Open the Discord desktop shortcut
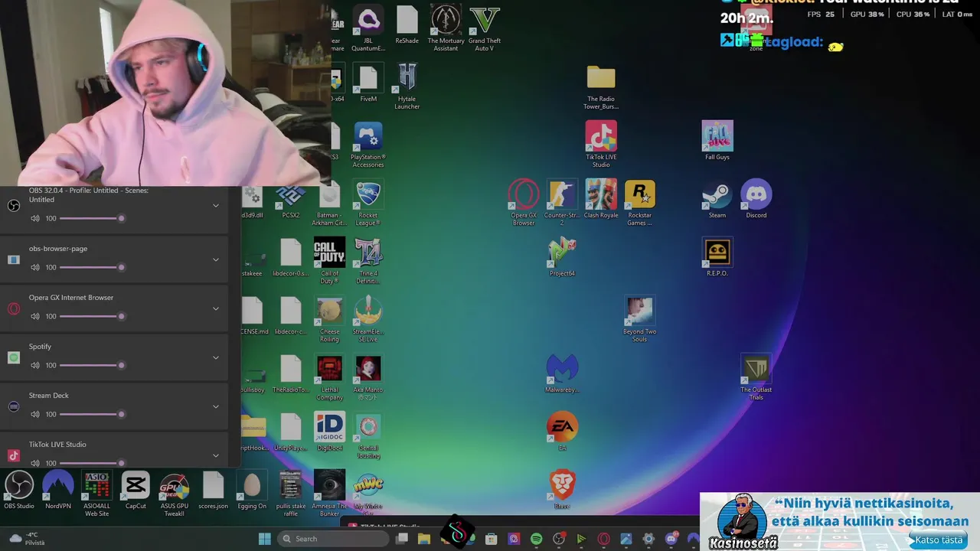 click(x=756, y=199)
